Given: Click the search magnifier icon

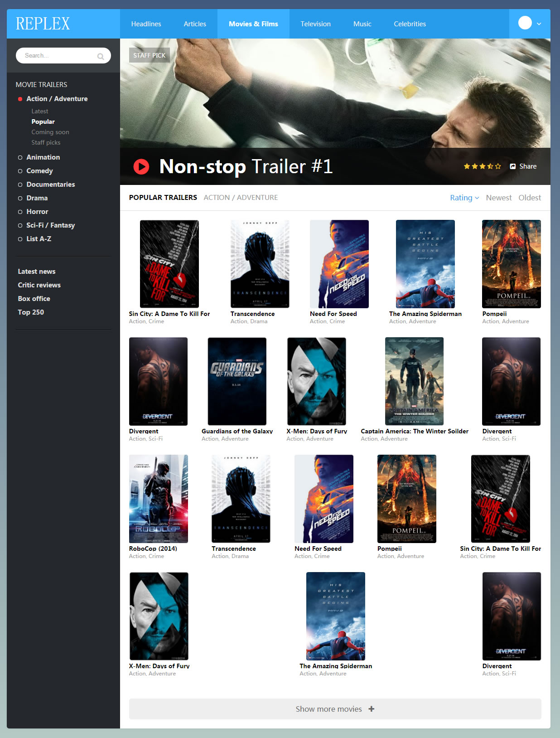Looking at the screenshot, I should point(101,56).
